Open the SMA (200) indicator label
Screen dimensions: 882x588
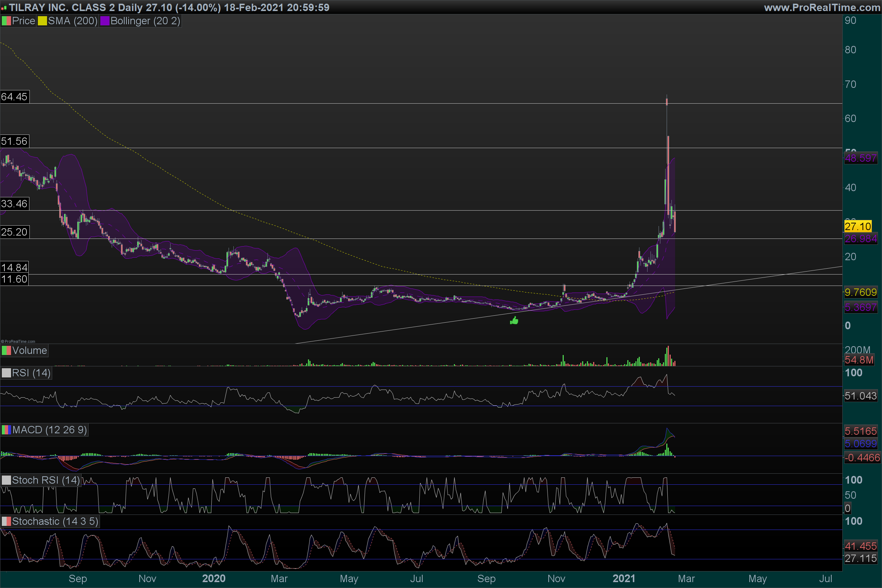tap(73, 21)
